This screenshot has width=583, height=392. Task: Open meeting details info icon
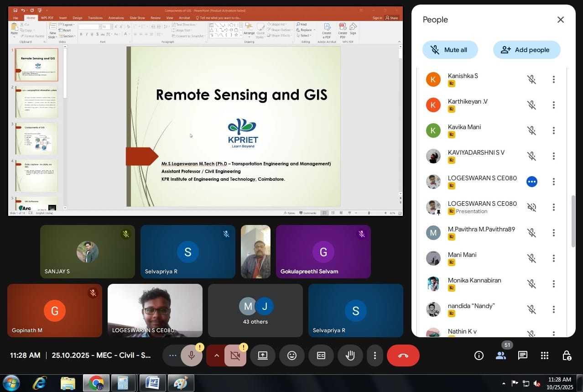(x=479, y=355)
